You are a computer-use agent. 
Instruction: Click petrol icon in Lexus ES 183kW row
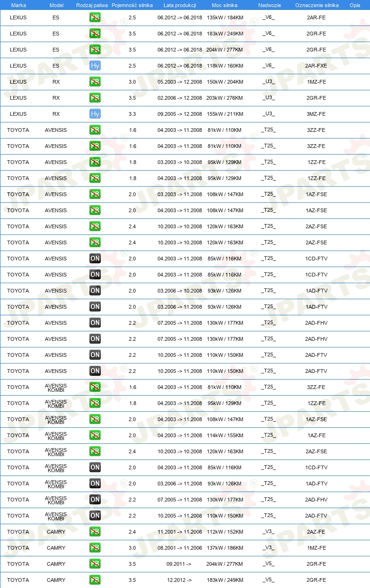pos(95,34)
